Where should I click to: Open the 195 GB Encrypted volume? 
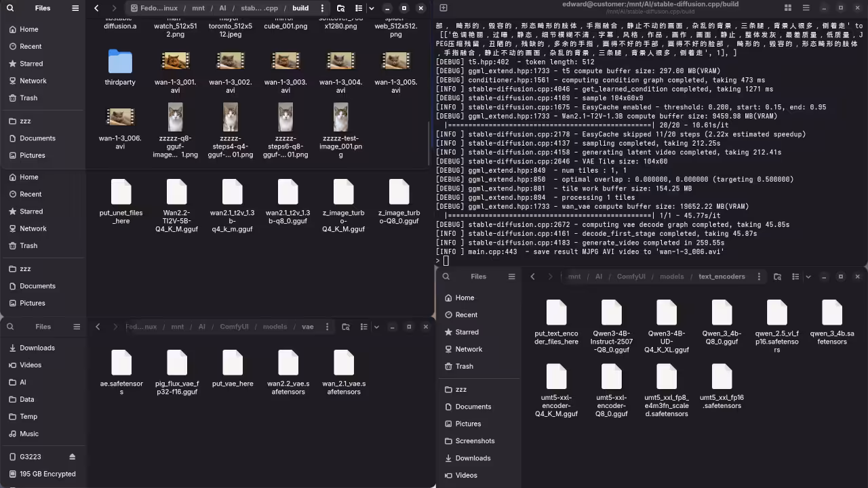click(x=47, y=474)
